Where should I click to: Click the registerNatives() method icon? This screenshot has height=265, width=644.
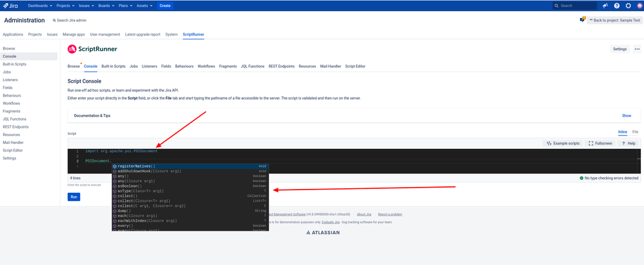pos(115,166)
